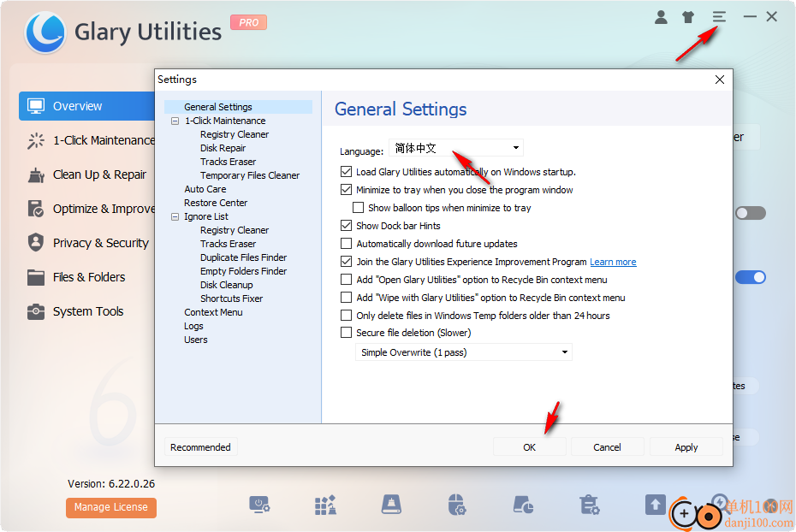The image size is (796, 532).
Task: Select Restore Center in settings tree
Action: click(216, 203)
